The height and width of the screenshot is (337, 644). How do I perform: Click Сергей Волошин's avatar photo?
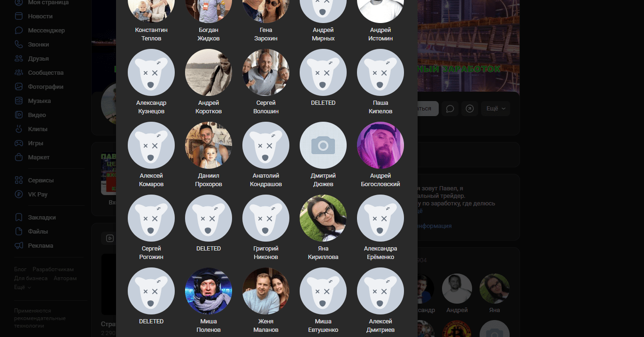[x=266, y=72]
